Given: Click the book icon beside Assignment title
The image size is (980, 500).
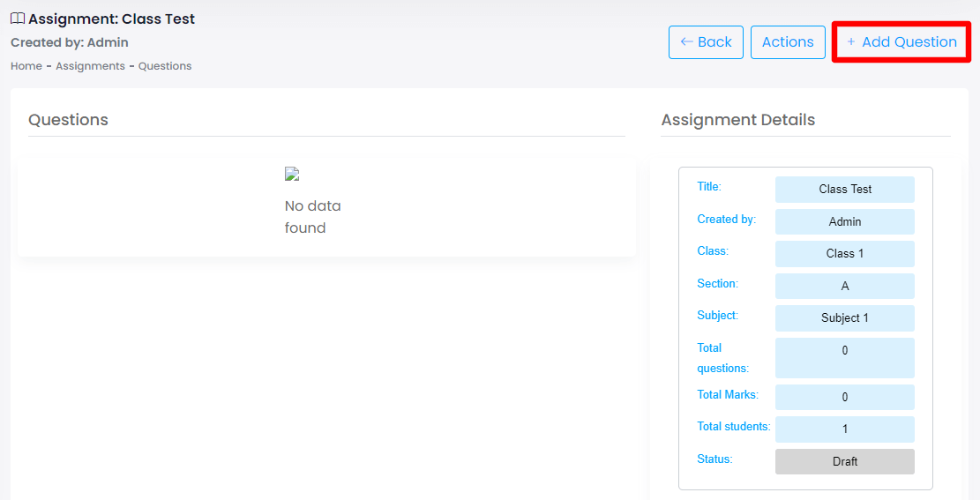Looking at the screenshot, I should pyautogui.click(x=18, y=19).
